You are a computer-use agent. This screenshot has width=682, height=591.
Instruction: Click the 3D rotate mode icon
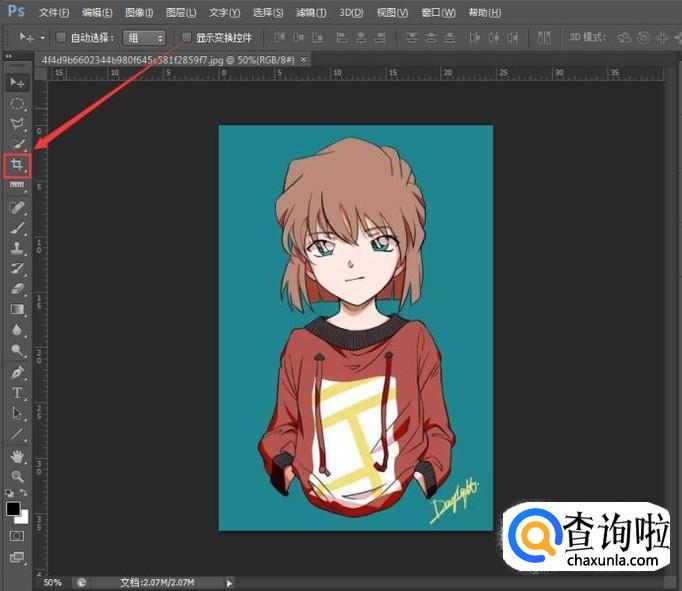click(x=624, y=38)
